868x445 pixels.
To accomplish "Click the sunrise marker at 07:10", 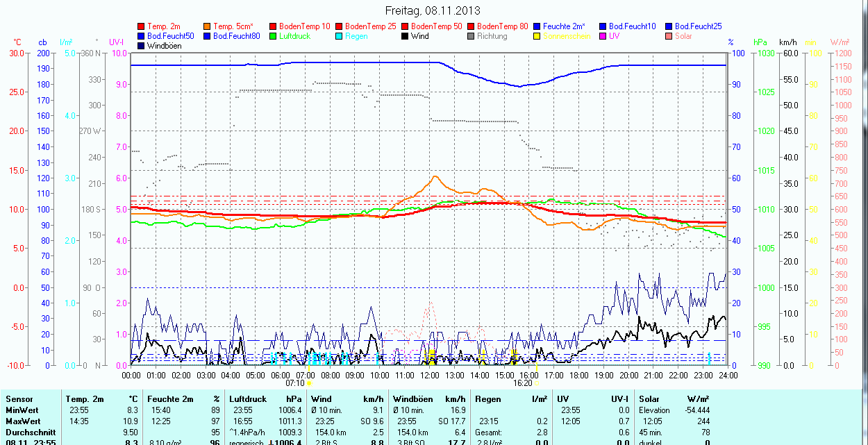I will tap(308, 383).
